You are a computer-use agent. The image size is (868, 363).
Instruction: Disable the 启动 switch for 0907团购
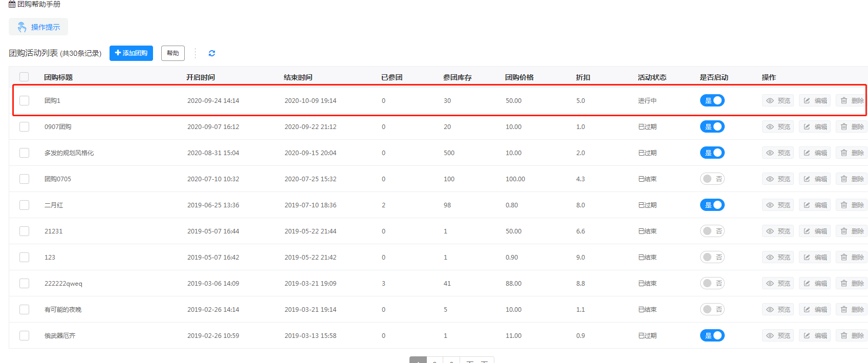click(712, 127)
